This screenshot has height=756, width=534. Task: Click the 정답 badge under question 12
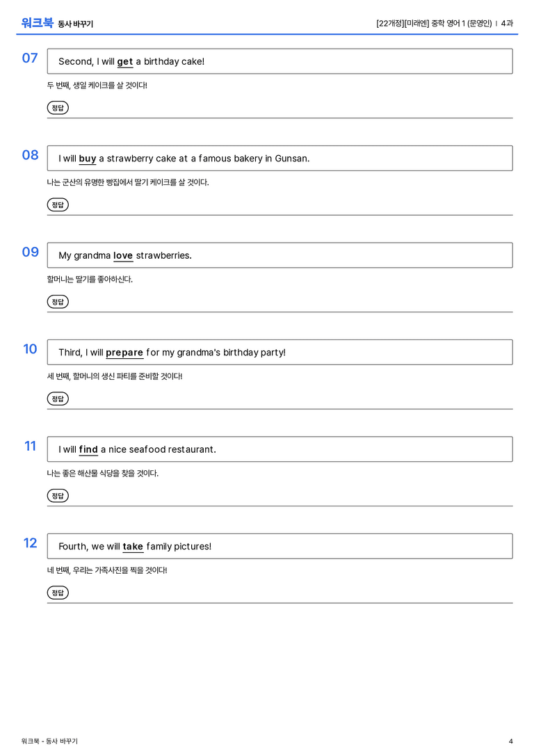58,592
